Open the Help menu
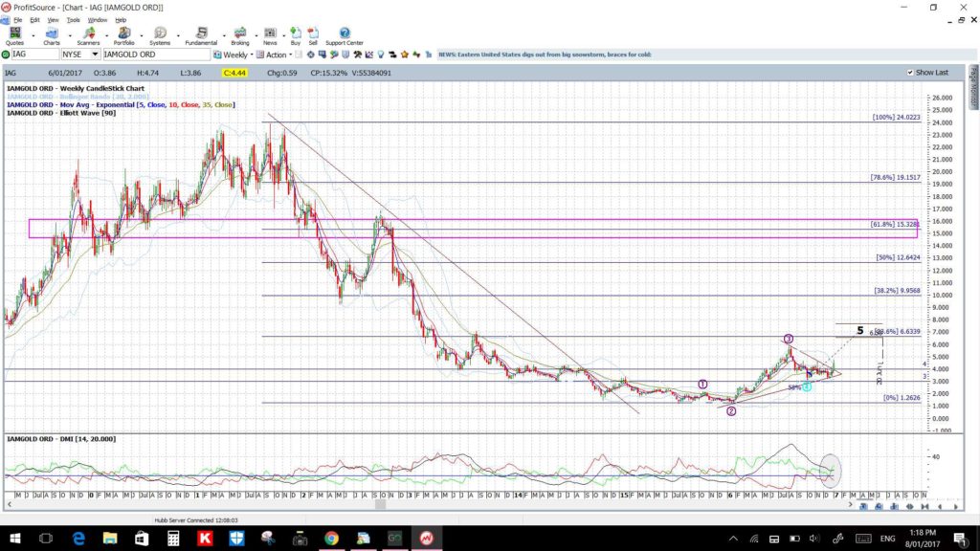Image resolution: width=980 pixels, height=551 pixels. [121, 20]
